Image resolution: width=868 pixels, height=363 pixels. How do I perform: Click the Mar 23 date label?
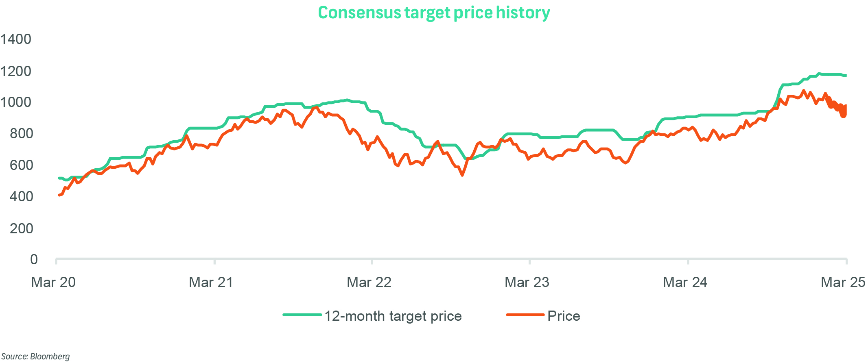527,282
